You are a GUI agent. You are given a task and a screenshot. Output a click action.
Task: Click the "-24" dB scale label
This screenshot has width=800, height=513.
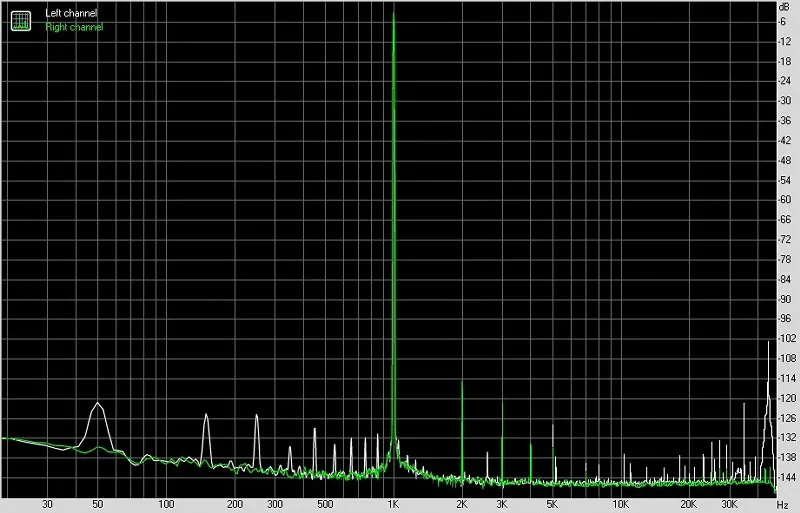click(784, 81)
